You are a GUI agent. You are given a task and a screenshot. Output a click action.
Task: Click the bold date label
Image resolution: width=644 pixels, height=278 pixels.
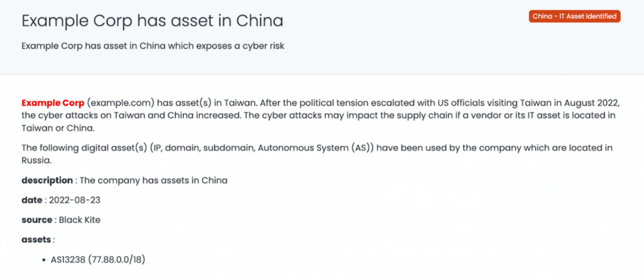tap(31, 200)
